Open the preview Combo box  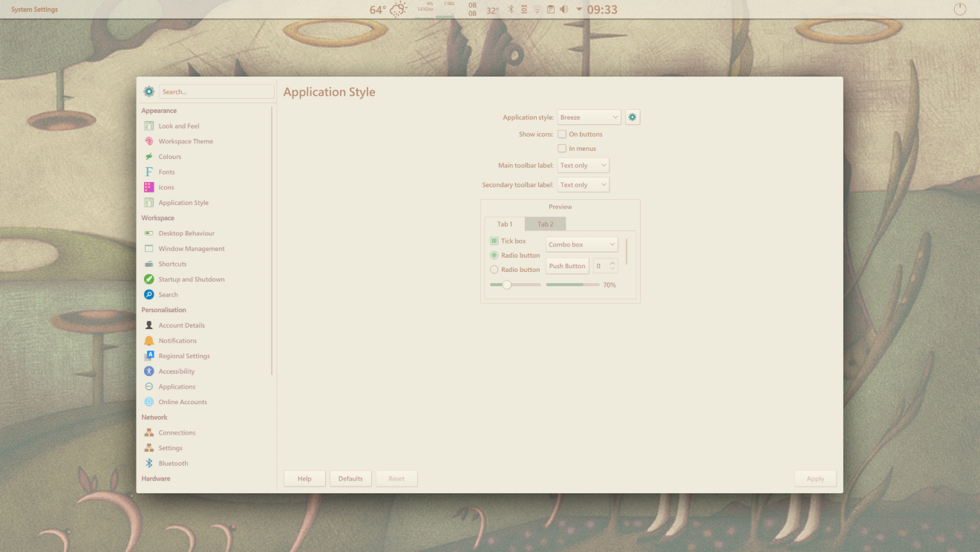582,244
